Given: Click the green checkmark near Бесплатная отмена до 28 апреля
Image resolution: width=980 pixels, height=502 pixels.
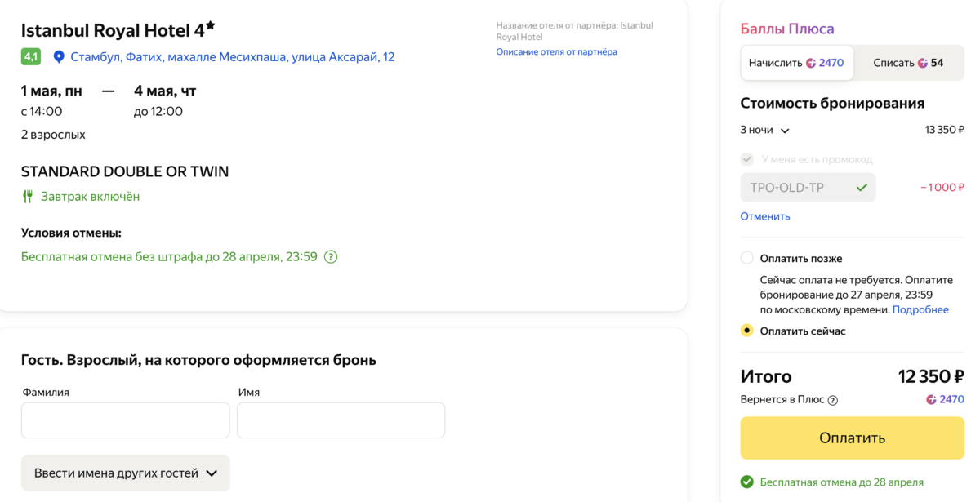Looking at the screenshot, I should (746, 482).
